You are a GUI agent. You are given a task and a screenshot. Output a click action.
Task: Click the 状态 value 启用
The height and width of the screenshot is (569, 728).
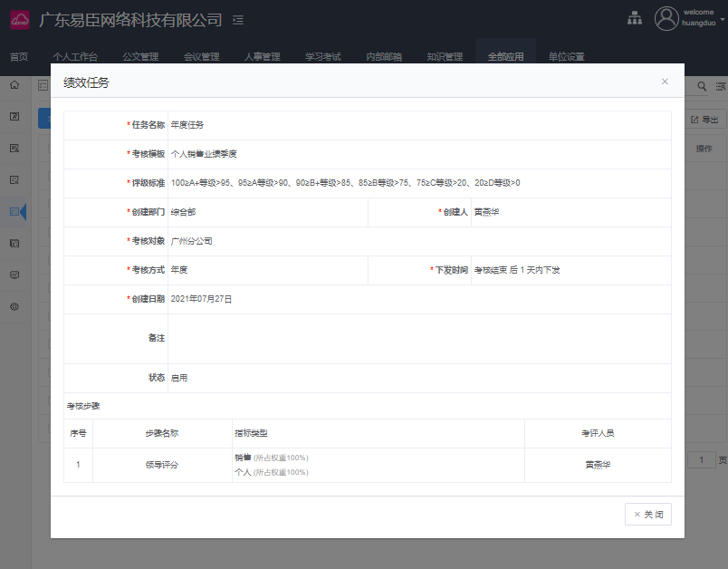click(178, 378)
